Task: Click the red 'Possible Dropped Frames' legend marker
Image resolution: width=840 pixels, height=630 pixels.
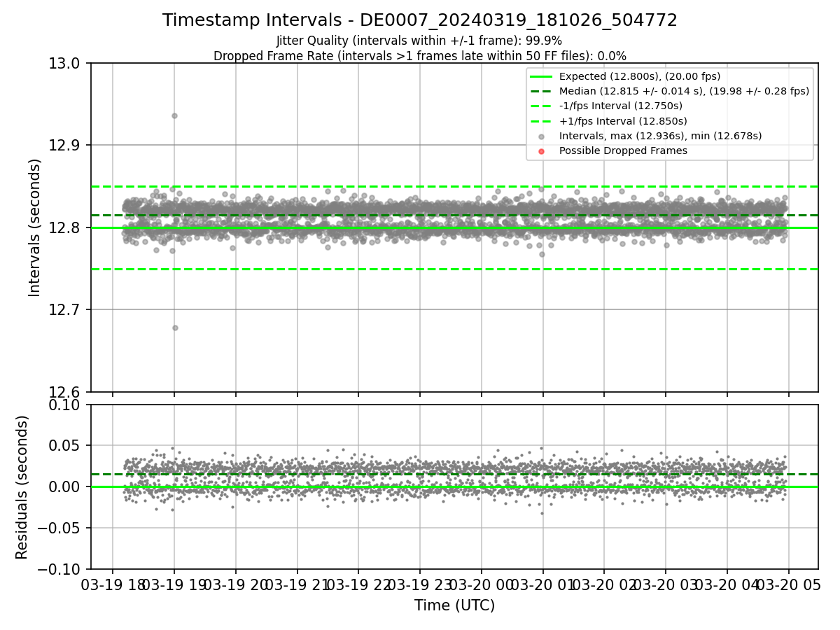Action: pyautogui.click(x=541, y=150)
